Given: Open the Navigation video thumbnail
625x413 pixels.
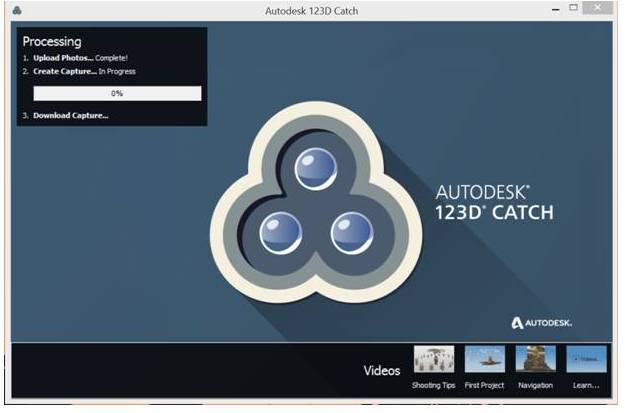Looking at the screenshot, I should tap(535, 360).
